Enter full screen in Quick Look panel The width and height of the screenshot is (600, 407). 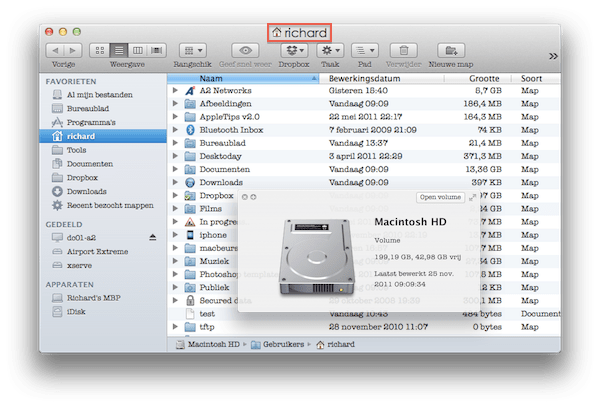[473, 197]
